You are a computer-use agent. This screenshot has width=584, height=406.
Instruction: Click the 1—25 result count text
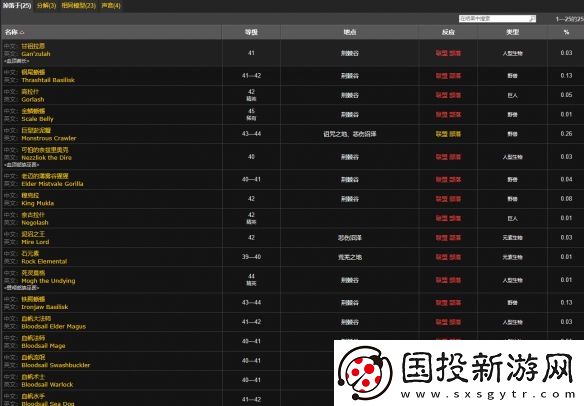click(569, 19)
